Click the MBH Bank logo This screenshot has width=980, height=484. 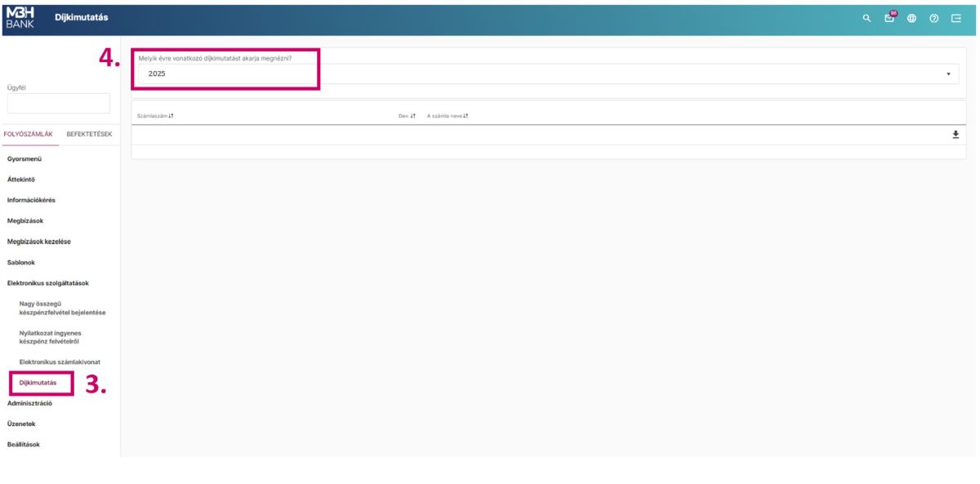(20, 17)
